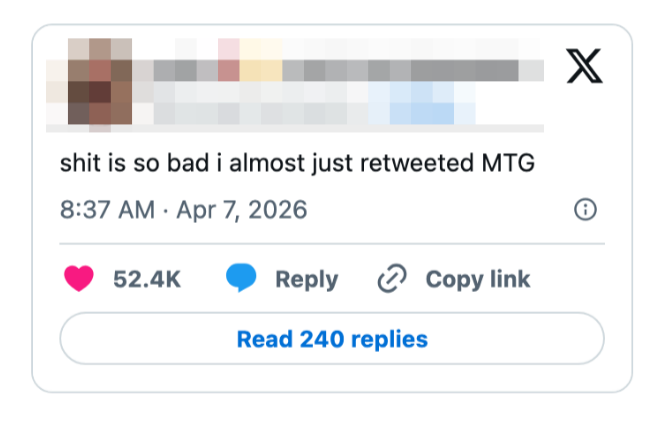Viewport: 668px width, 428px height.
Task: Click the tweet text about retweeting MTG
Action: tap(297, 162)
